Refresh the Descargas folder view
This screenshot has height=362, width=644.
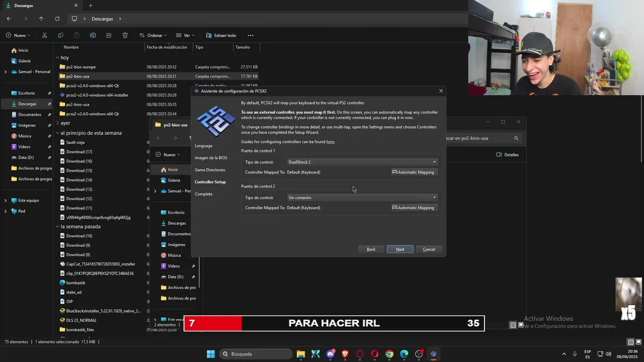[57, 19]
